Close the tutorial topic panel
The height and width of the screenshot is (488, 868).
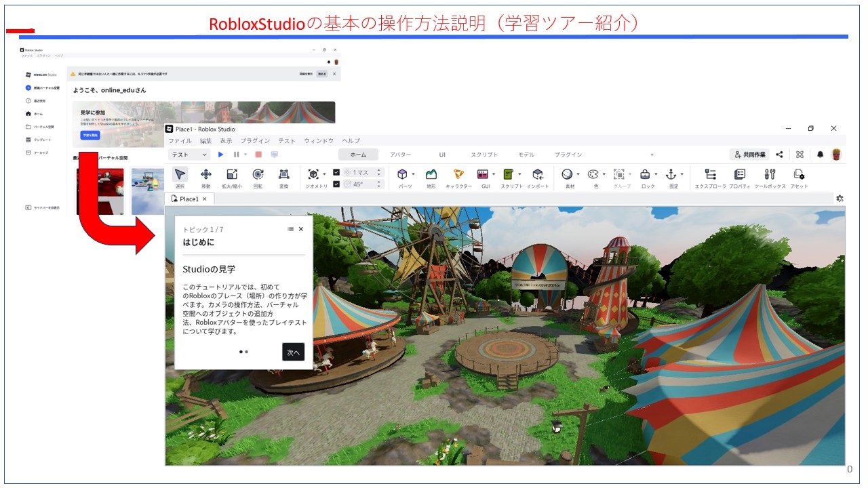(x=301, y=229)
